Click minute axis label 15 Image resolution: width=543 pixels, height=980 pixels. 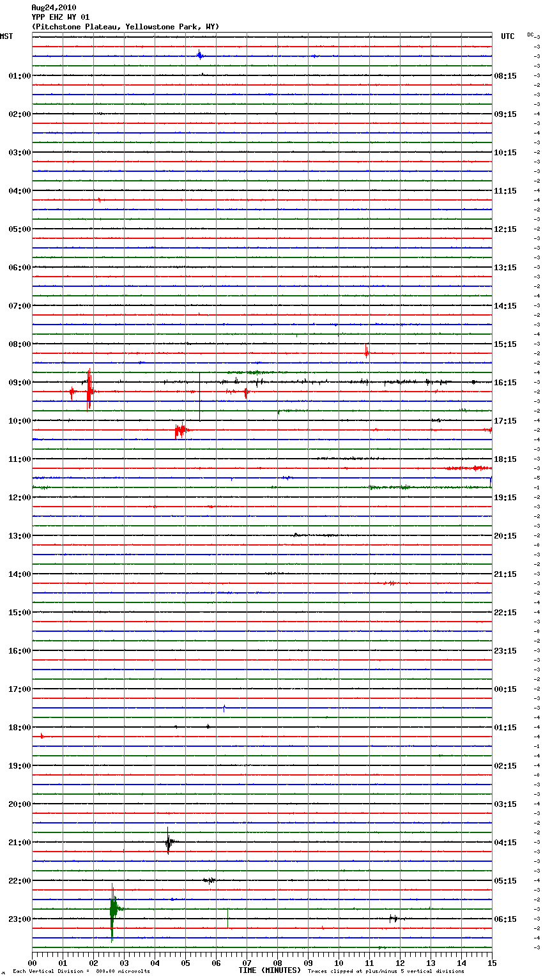[x=492, y=963]
